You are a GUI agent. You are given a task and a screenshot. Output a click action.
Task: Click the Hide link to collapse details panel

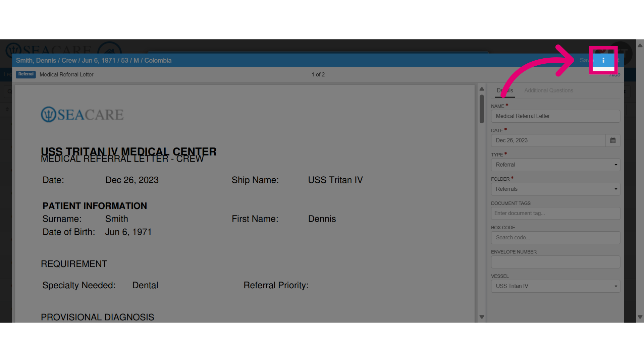point(615,75)
